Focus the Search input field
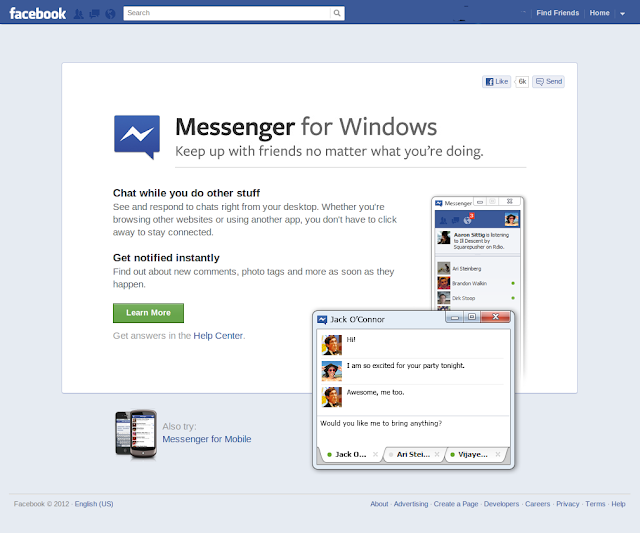640x533 pixels. click(x=227, y=13)
